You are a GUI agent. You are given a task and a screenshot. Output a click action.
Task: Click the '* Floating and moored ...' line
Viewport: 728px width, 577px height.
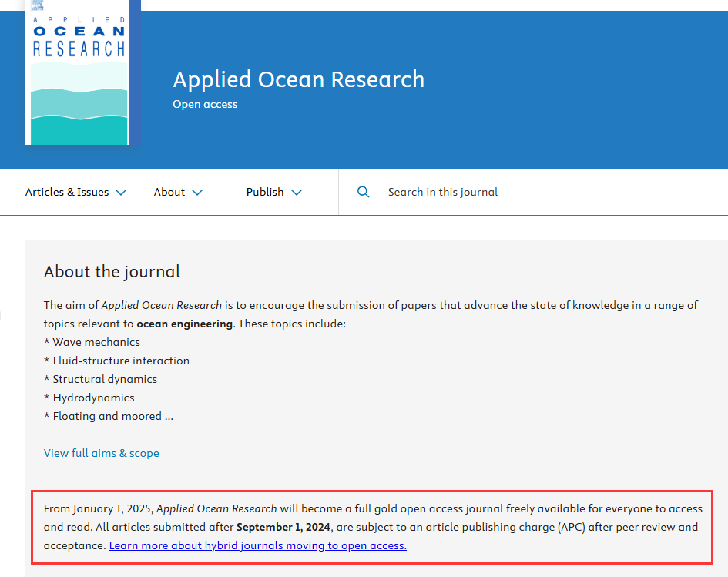[108, 417]
